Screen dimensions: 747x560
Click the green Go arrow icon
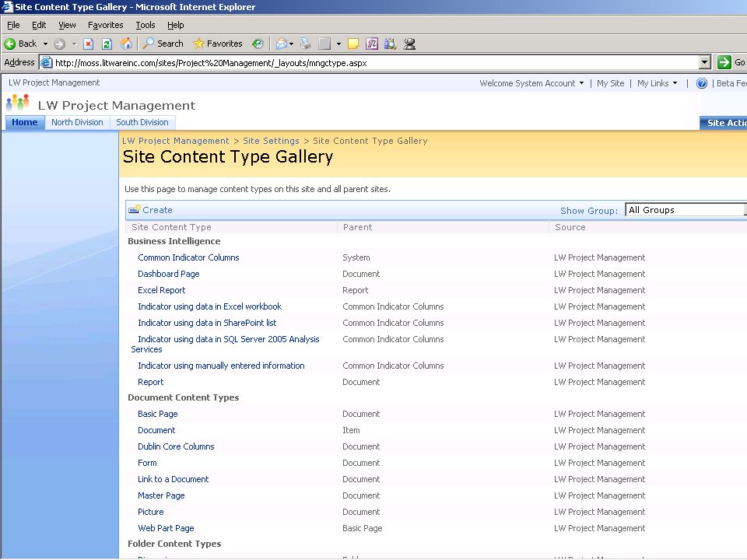click(x=724, y=62)
